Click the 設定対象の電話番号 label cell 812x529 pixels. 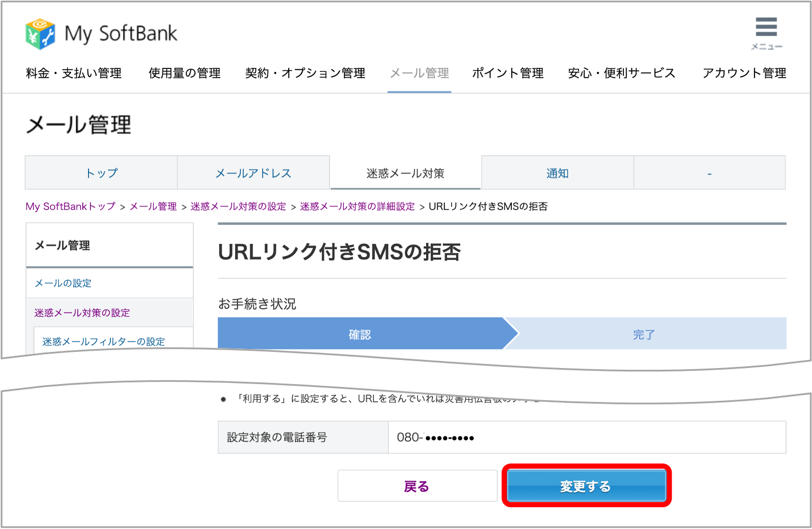pos(304,438)
